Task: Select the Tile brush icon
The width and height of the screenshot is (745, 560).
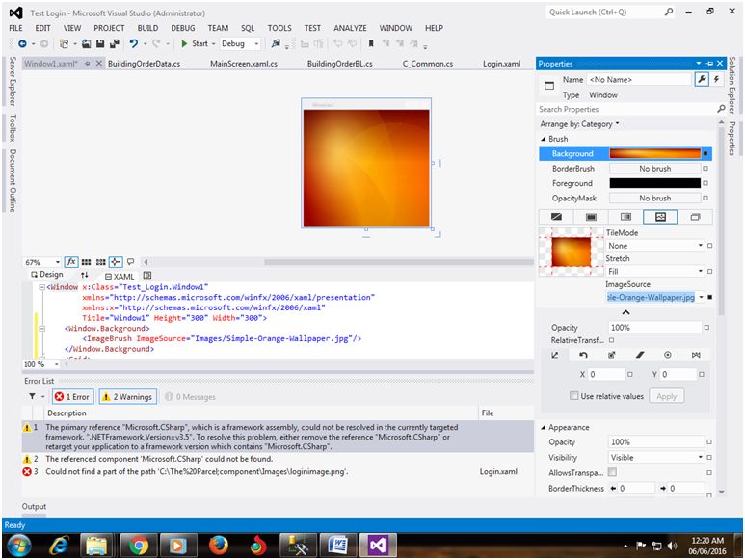Action: [660, 217]
